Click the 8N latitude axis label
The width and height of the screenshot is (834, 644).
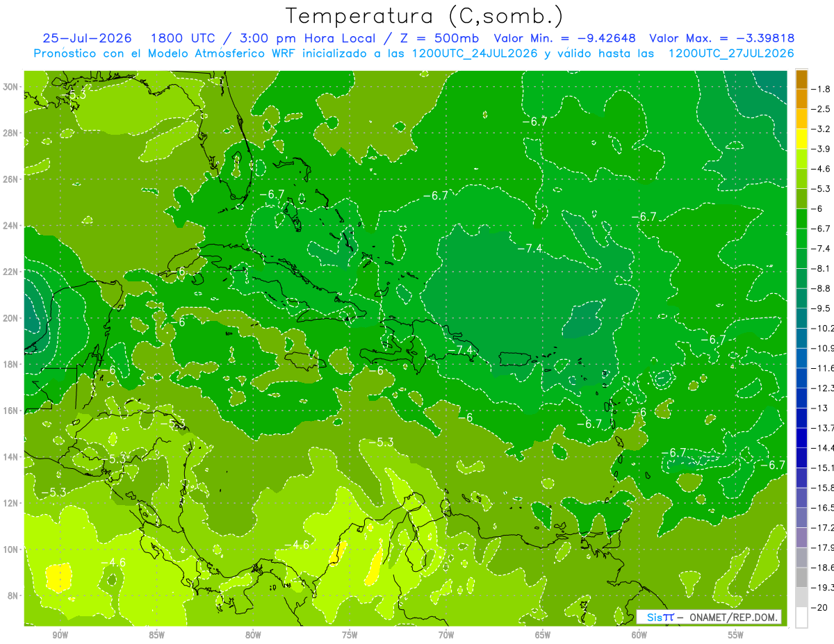(14, 595)
